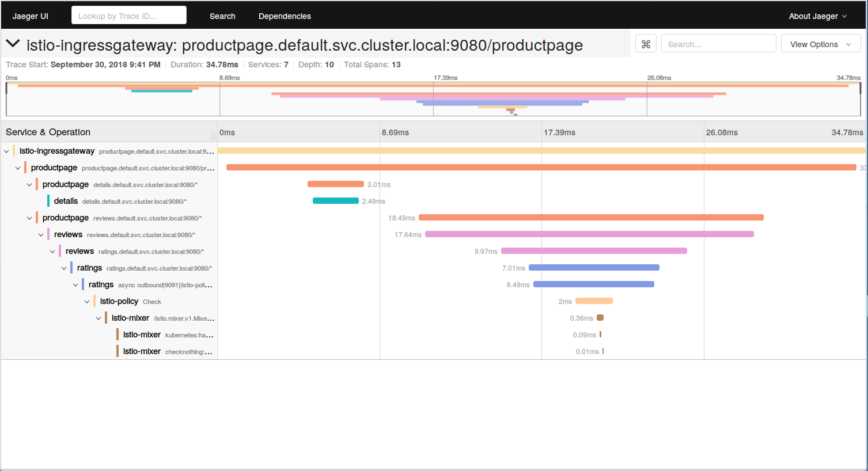Viewport: 868px width, 471px height.
Task: Focus the trace Search box
Action: [x=718, y=44]
